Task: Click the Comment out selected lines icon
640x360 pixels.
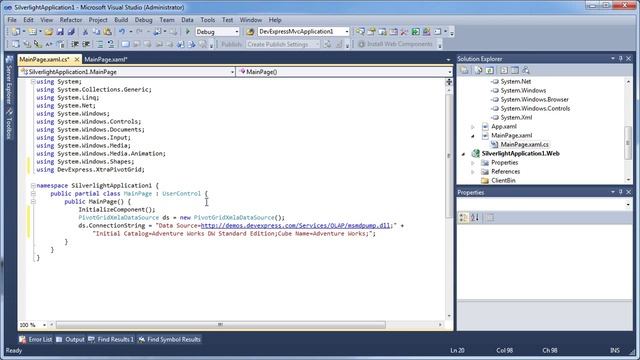Action: pos(100,44)
